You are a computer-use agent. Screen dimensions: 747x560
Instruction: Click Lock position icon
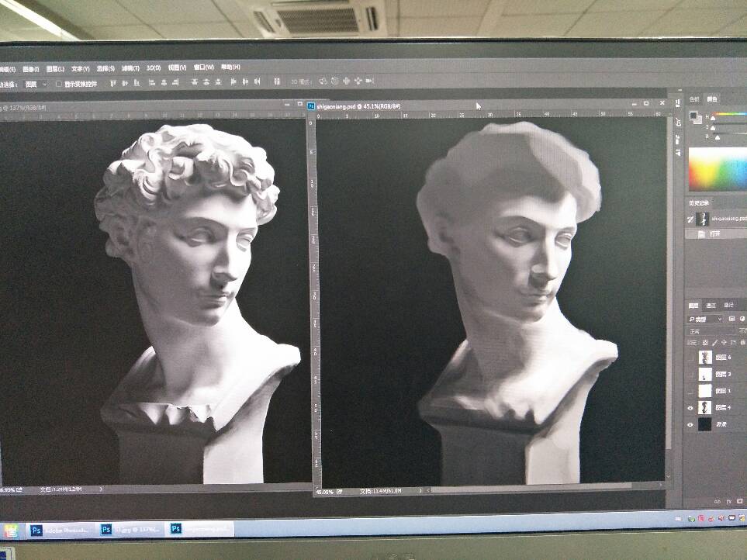724,342
